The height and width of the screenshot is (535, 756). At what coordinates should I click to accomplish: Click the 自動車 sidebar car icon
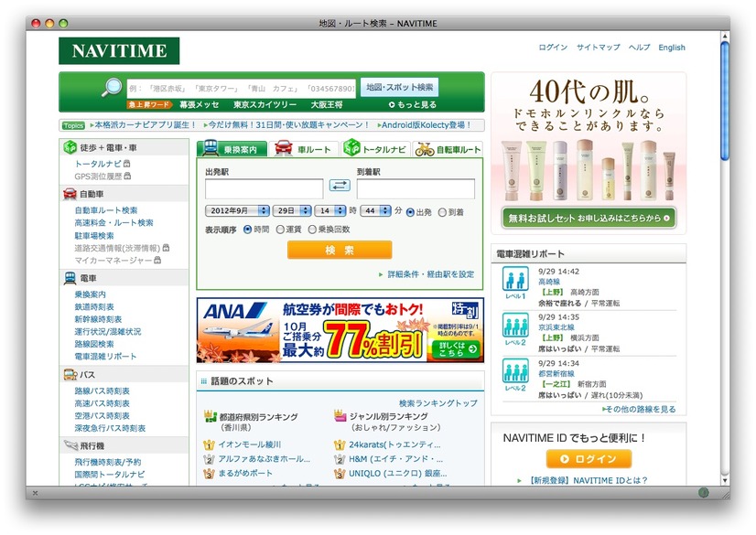click(70, 194)
